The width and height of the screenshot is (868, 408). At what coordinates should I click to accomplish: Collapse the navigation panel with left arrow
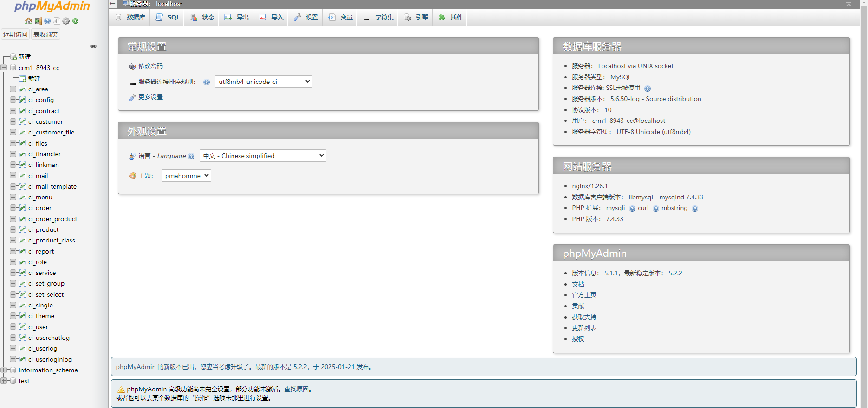point(112,4)
